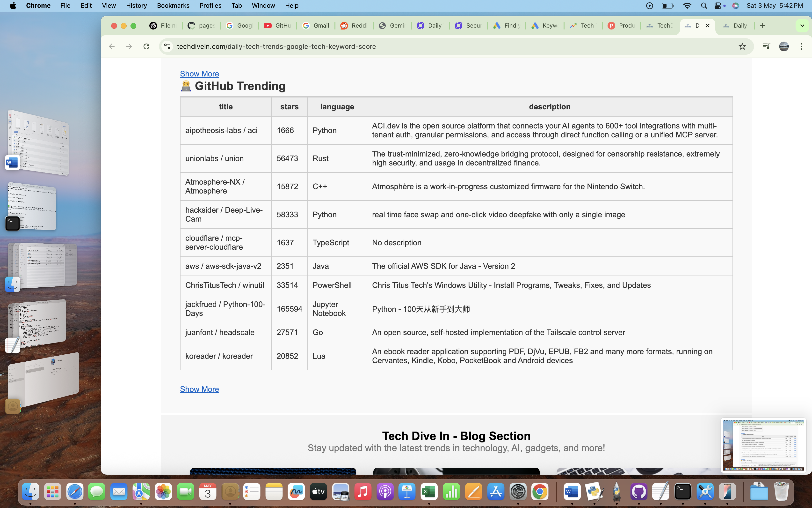Open the History menu
Image resolution: width=812 pixels, height=508 pixels.
coord(136,6)
